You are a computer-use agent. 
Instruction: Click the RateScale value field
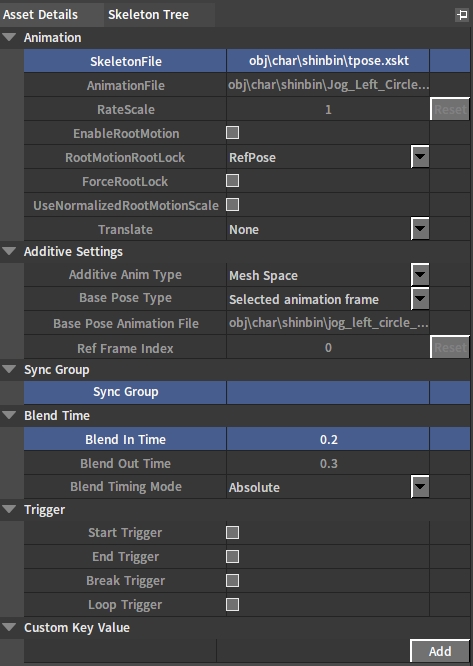[x=328, y=110]
